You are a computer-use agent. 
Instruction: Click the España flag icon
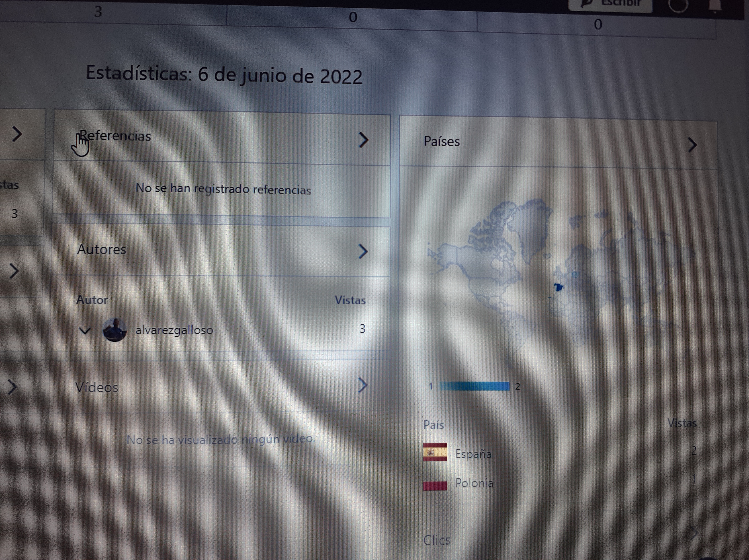click(435, 452)
